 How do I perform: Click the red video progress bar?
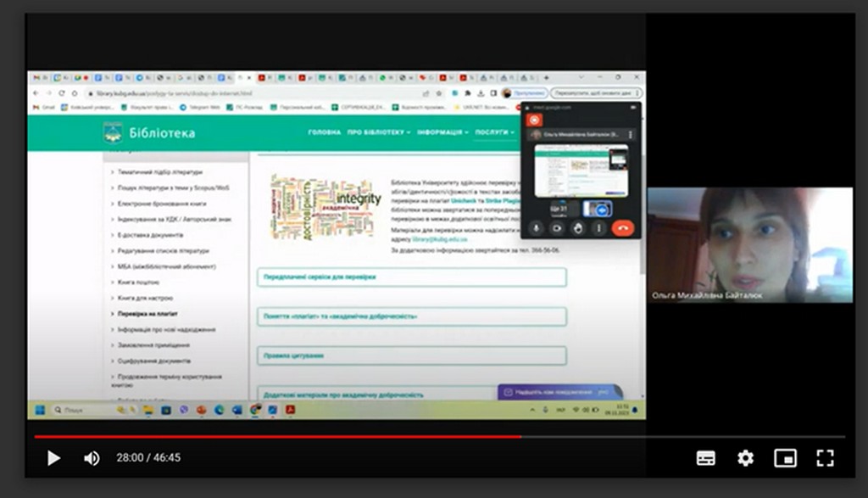pyautogui.click(x=278, y=437)
